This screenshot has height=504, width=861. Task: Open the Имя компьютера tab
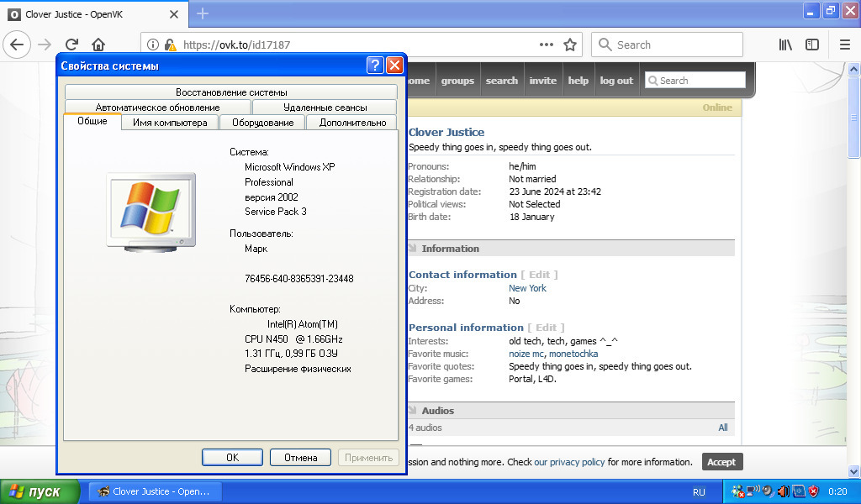170,123
